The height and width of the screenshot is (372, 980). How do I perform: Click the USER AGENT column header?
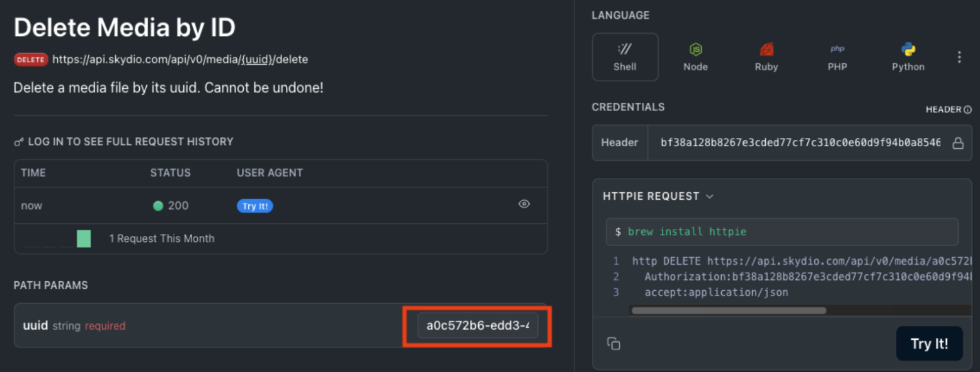tap(270, 173)
